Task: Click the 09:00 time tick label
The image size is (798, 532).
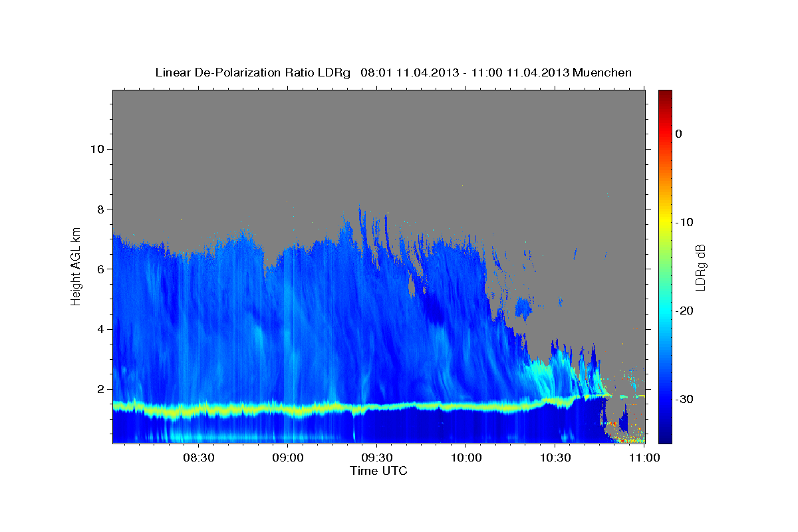Action: pos(287,458)
